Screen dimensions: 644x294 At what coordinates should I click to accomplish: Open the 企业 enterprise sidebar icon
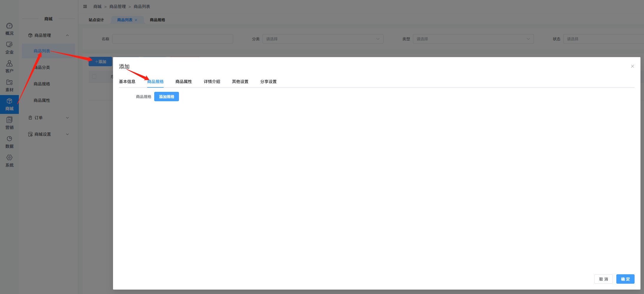9,48
